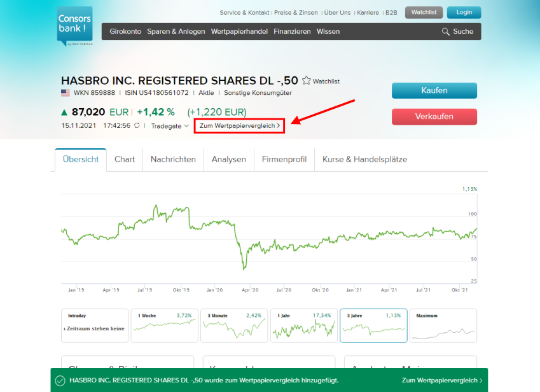
Task: Select the 1 Jahr chart period
Action: 304,326
